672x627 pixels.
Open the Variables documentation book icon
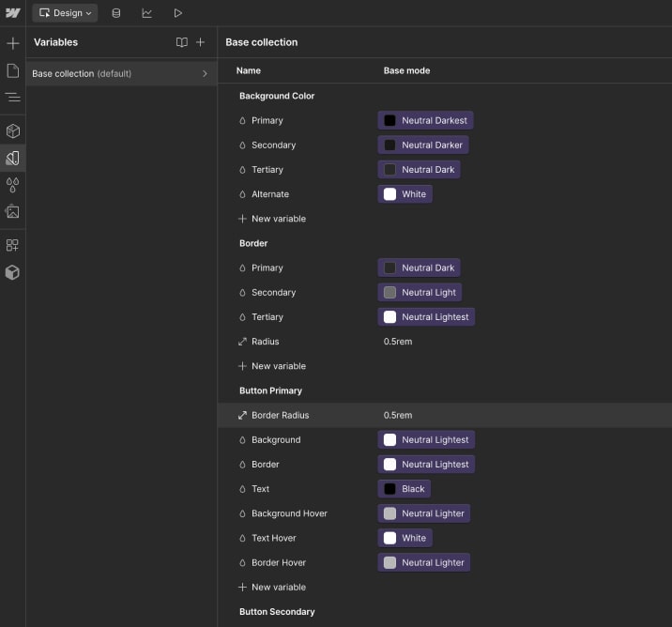pos(182,42)
